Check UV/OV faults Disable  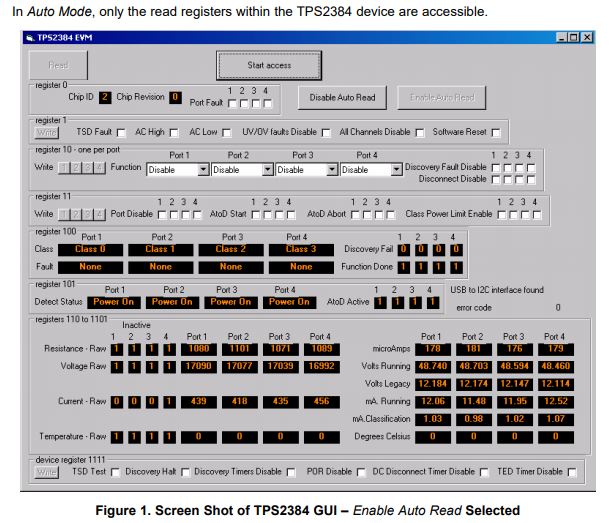(x=326, y=133)
